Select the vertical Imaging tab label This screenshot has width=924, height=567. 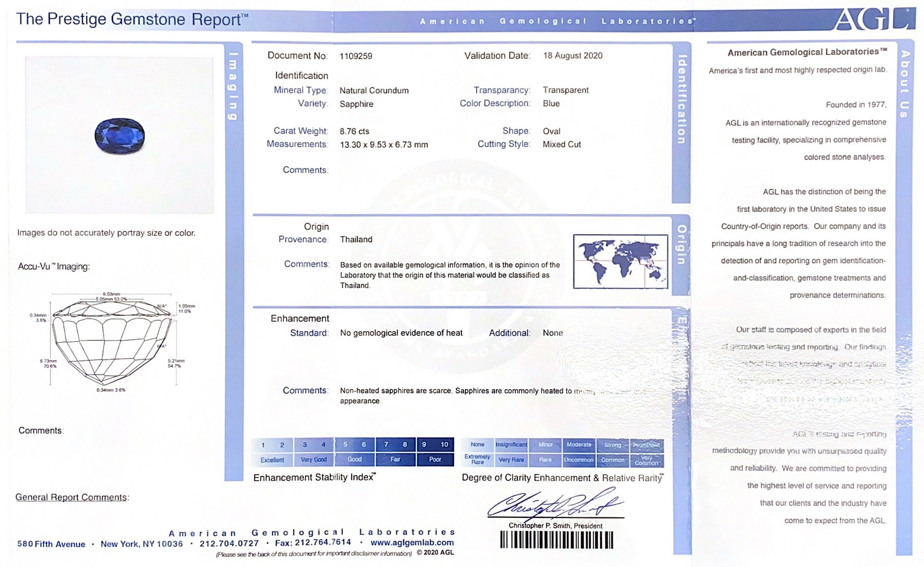pos(233,86)
